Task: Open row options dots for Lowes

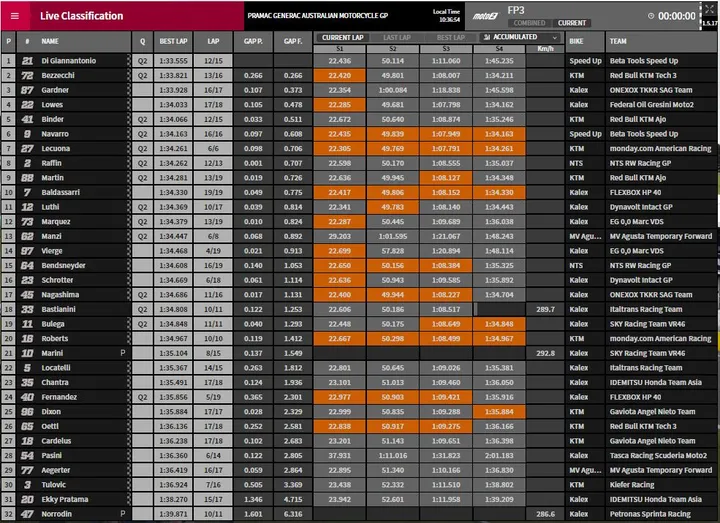Action: (x=128, y=105)
